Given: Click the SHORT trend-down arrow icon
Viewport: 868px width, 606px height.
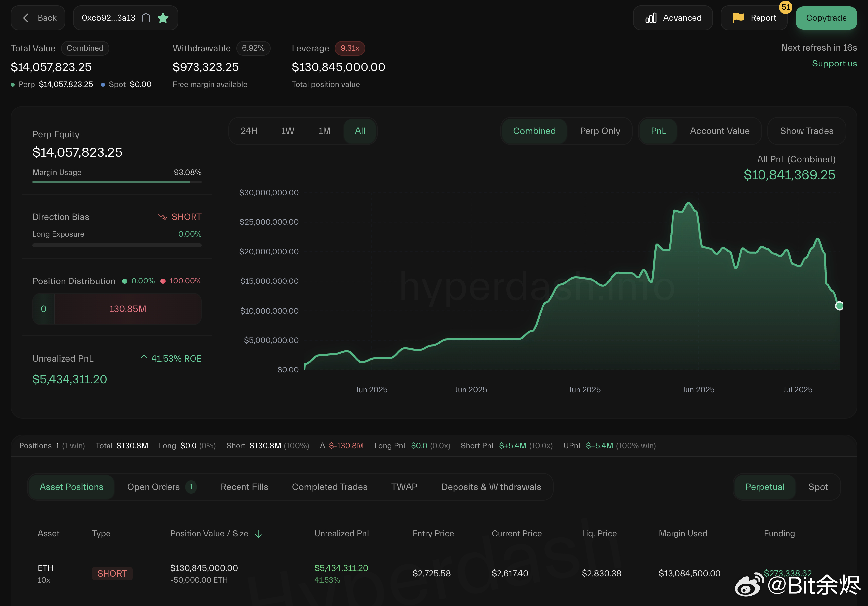Looking at the screenshot, I should coord(162,217).
